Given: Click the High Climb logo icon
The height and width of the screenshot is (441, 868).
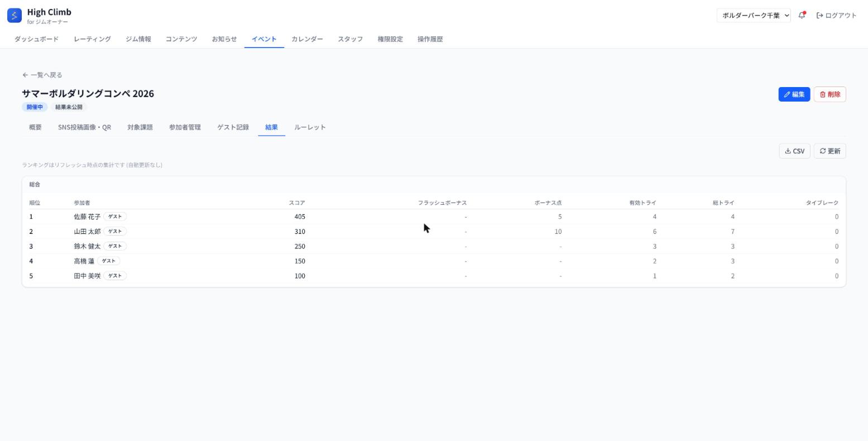Looking at the screenshot, I should 15,16.
